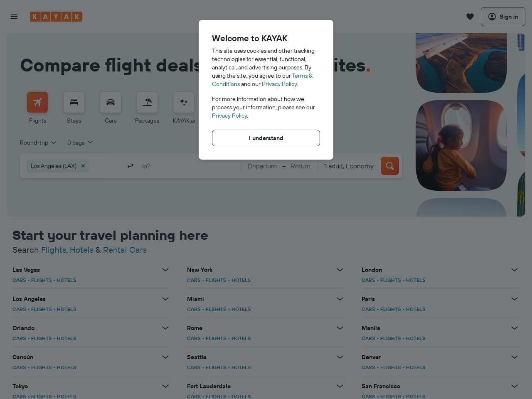
Task: Select the Stays bed icon
Action: pos(74,102)
